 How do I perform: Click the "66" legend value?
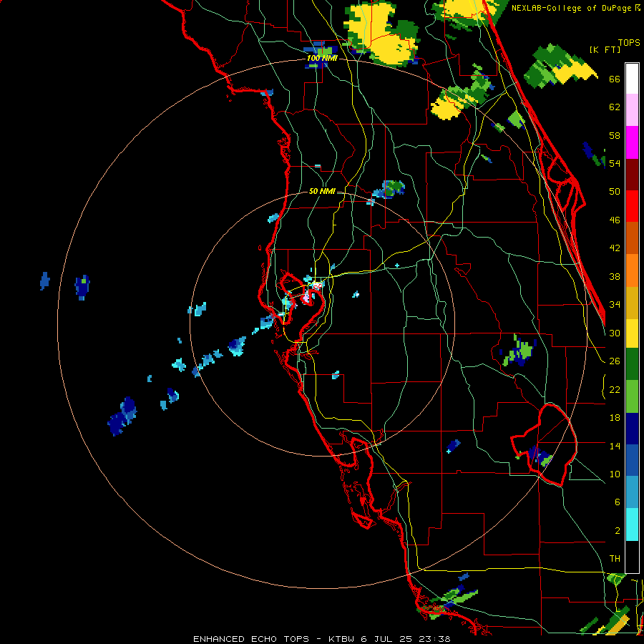click(x=615, y=79)
